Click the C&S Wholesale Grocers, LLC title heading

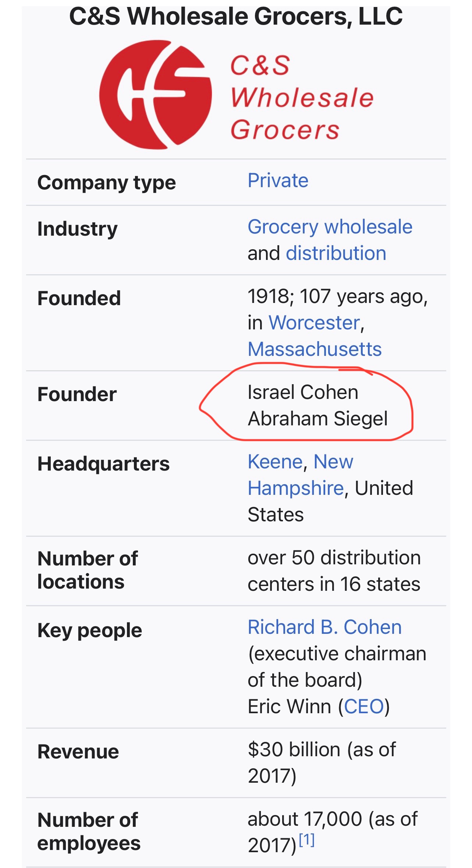tap(236, 17)
